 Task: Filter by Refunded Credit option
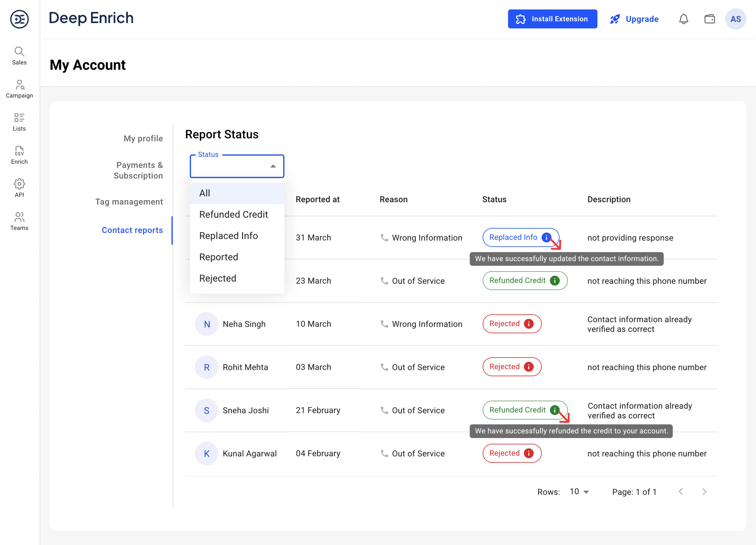point(237,214)
